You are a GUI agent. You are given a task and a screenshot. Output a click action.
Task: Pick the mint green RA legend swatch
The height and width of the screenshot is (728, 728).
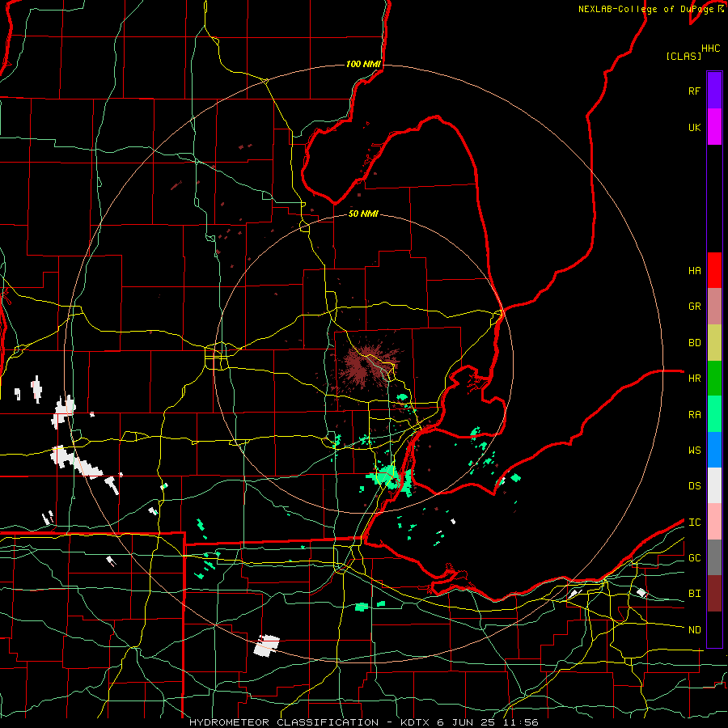tap(714, 414)
